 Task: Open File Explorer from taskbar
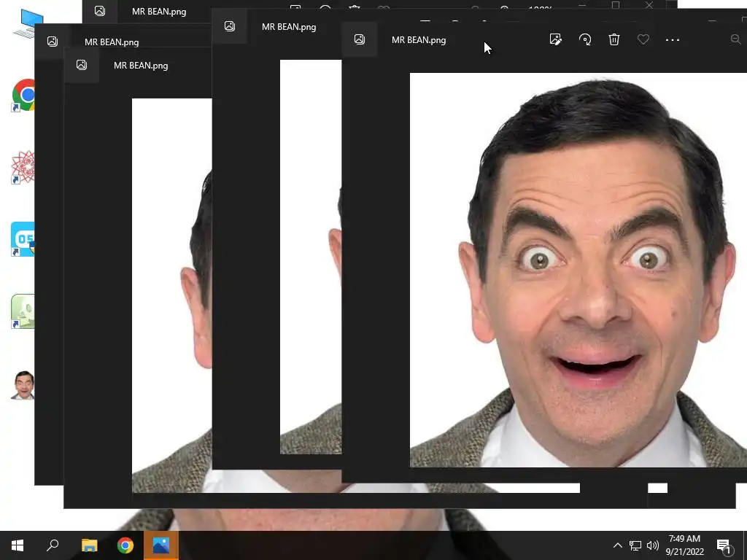point(89,545)
